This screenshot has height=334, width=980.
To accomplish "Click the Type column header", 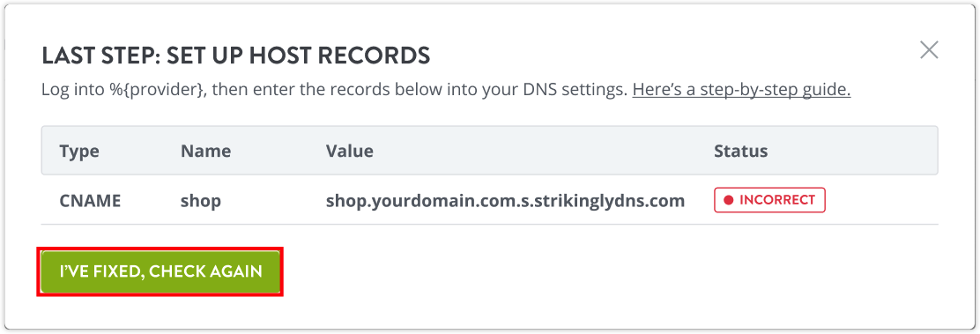I will pos(79,151).
